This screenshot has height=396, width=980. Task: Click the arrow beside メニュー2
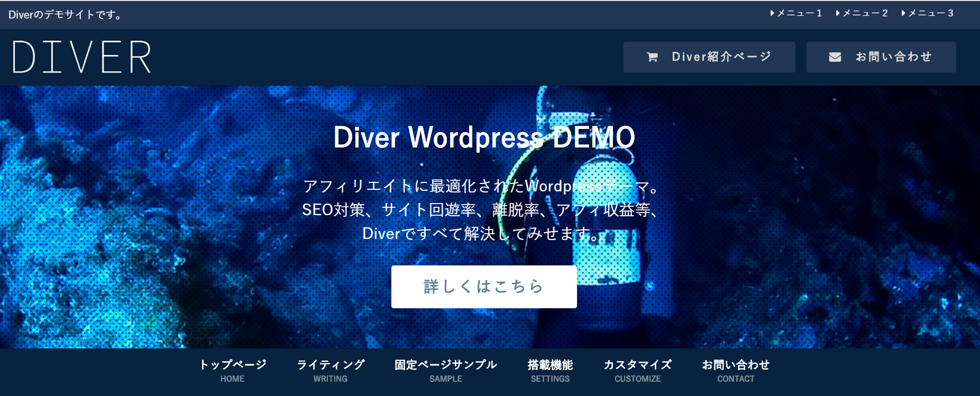838,13
